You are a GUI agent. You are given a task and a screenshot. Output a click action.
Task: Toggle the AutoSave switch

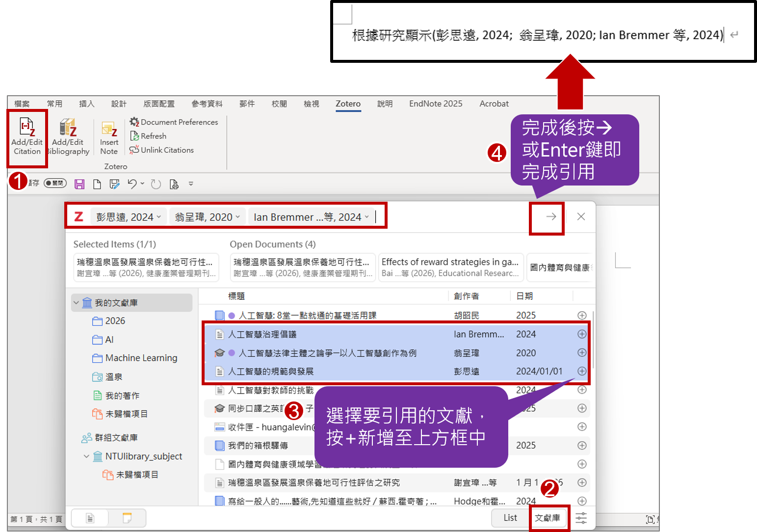pos(55,184)
